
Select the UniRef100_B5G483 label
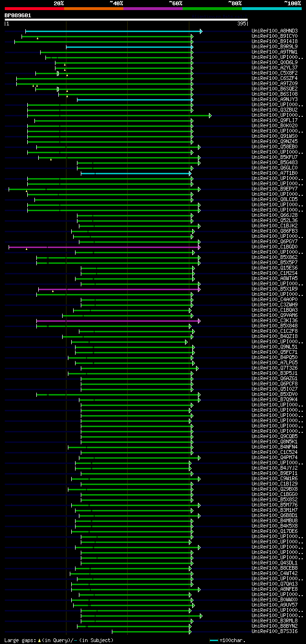click(274, 163)
